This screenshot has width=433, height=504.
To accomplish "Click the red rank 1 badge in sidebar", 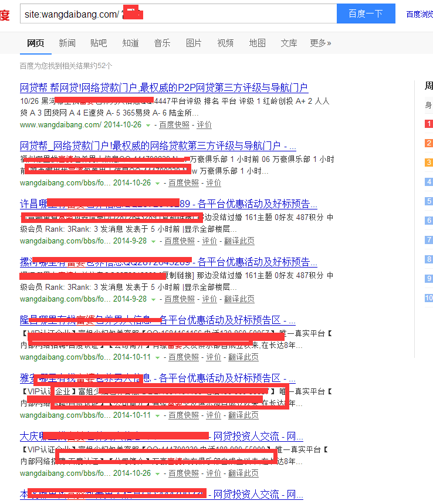I will pyautogui.click(x=429, y=124).
